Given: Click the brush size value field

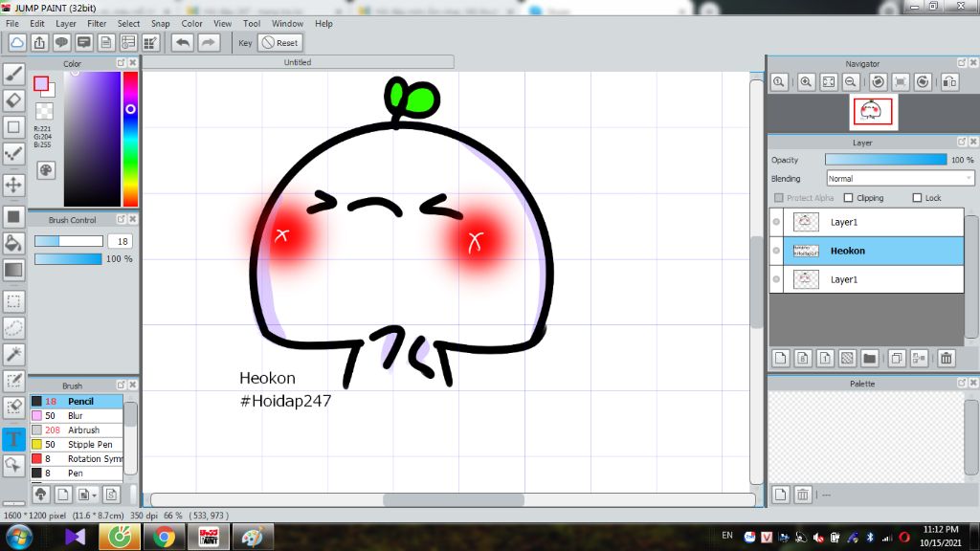Looking at the screenshot, I should tap(120, 241).
